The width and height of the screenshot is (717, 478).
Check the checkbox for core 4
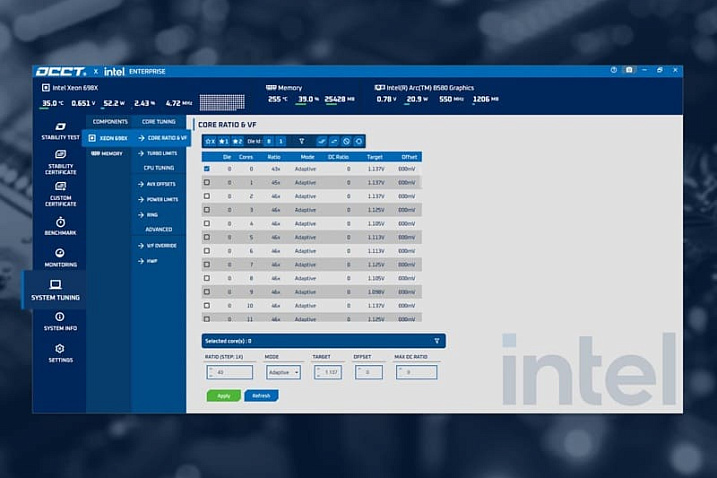click(x=207, y=224)
